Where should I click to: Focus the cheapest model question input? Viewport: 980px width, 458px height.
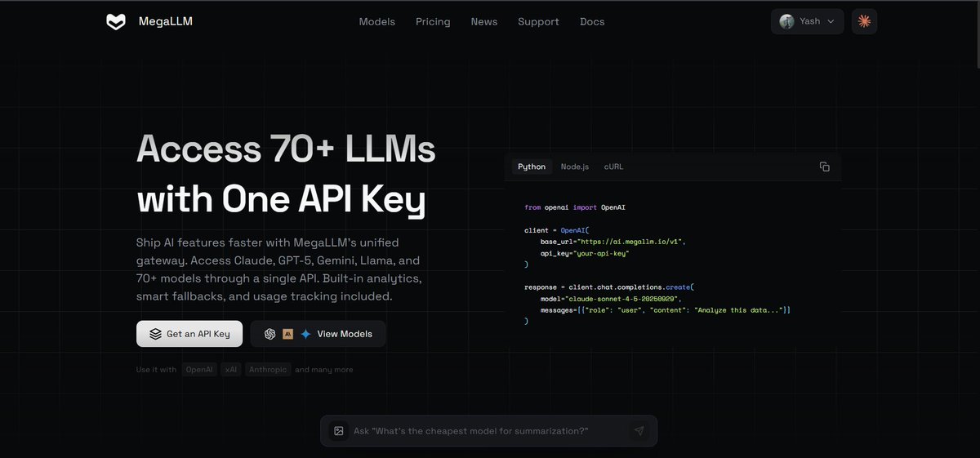488,431
